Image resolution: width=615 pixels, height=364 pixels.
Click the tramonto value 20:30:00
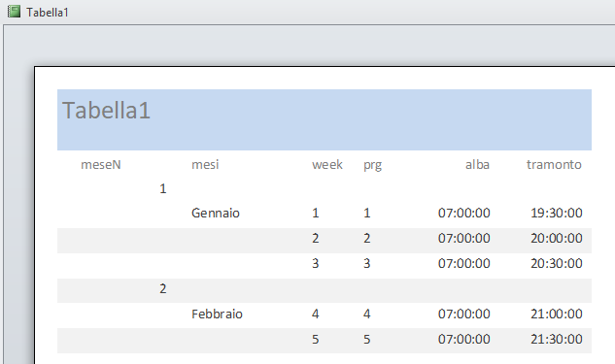557,263
